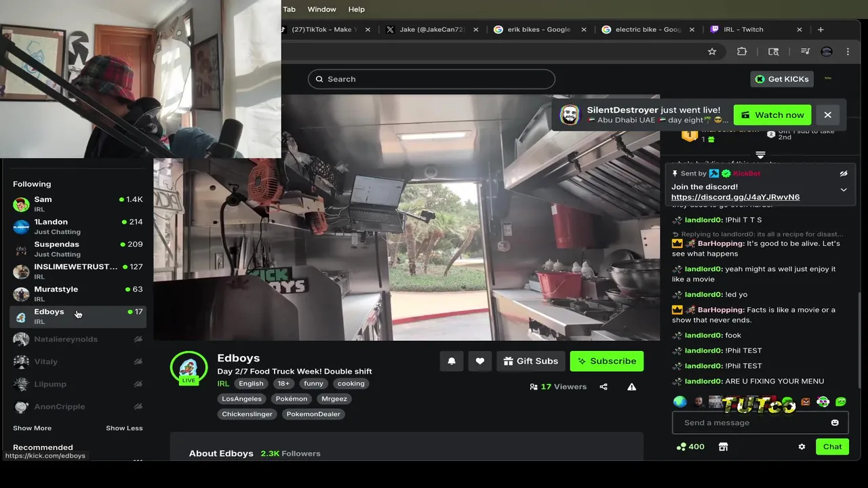868x488 pixels.
Task: Click the Send a message chat input
Action: pos(759,422)
